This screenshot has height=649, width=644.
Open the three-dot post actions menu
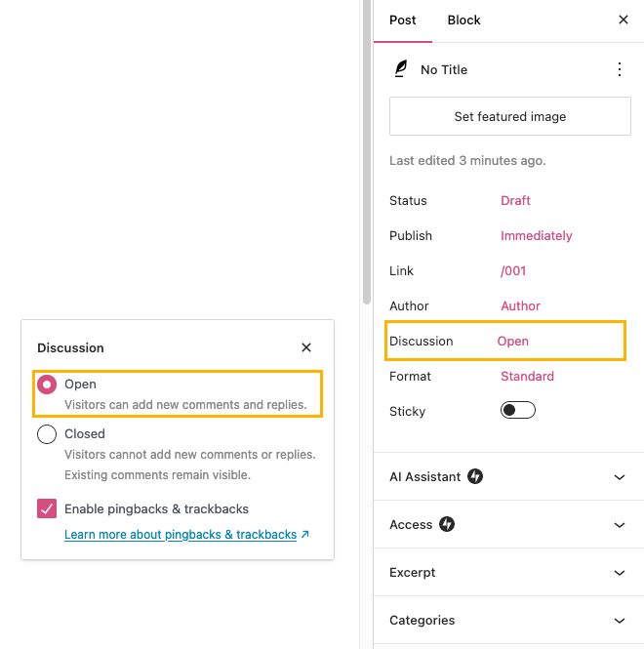620,69
